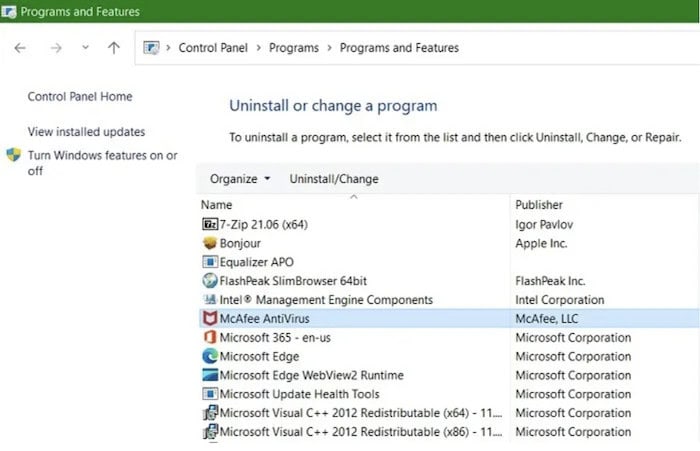Expand chevron before Control Panel in breadcrumb
Image resolution: width=700 pixels, height=451 pixels.
(x=168, y=47)
